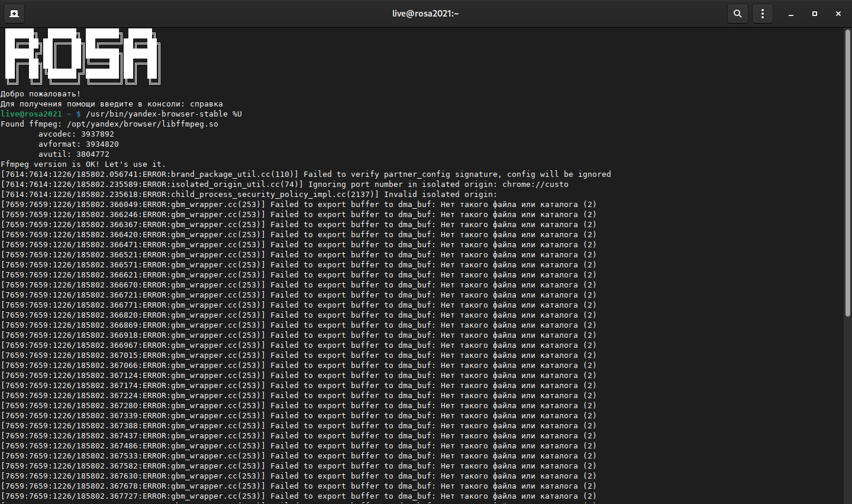Click the avformat: 3934820 line
This screenshot has width=852, height=504.
click(x=78, y=144)
